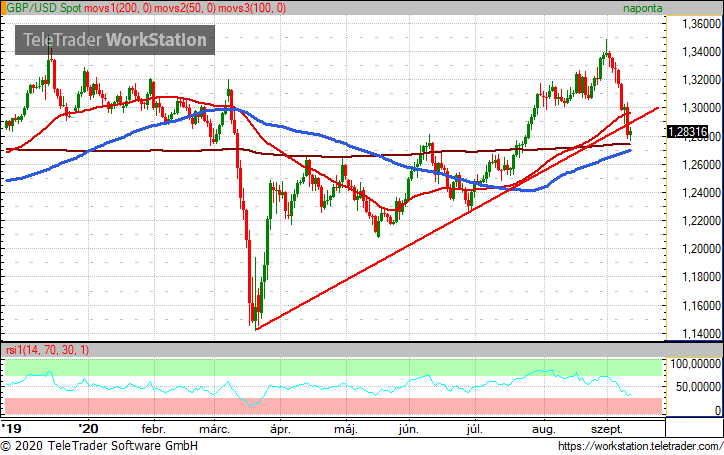
Task: Click the 1,36000 price axis label
Action: tap(701, 24)
